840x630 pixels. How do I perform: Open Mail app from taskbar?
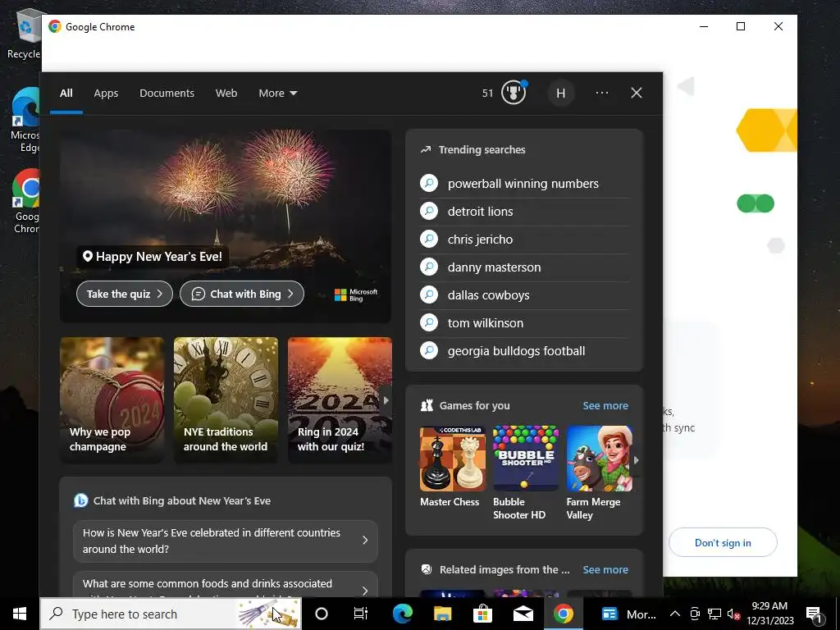523,614
